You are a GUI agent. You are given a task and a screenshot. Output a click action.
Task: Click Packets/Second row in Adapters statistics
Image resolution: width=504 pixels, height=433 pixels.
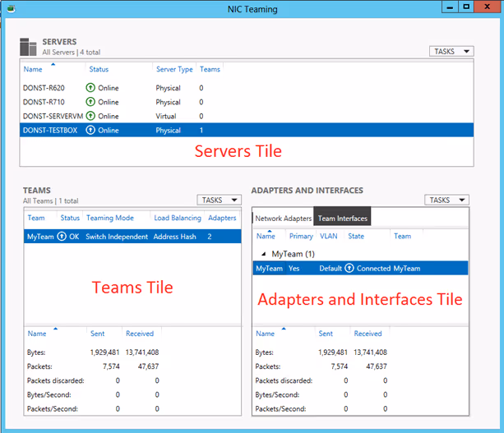click(x=360, y=408)
